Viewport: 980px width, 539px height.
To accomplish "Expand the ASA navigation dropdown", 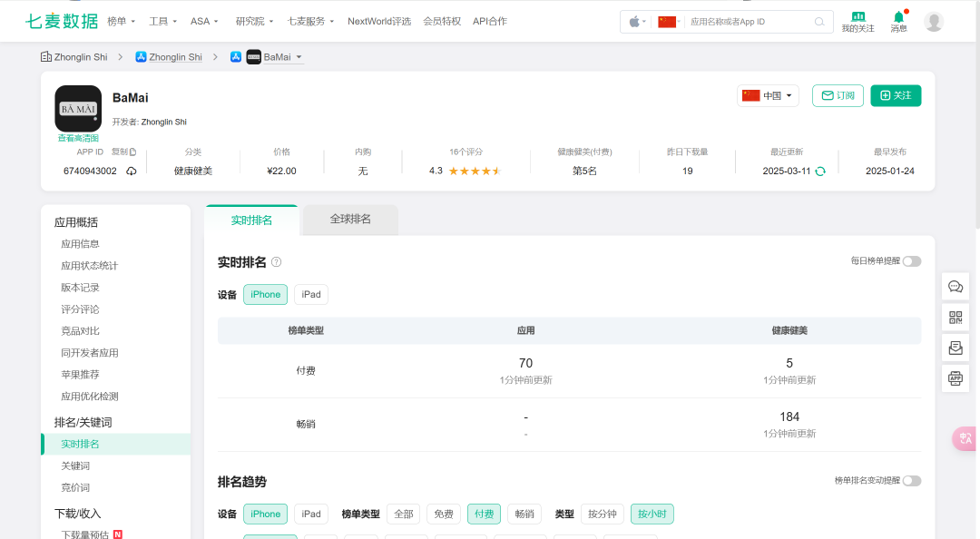I will (x=204, y=21).
